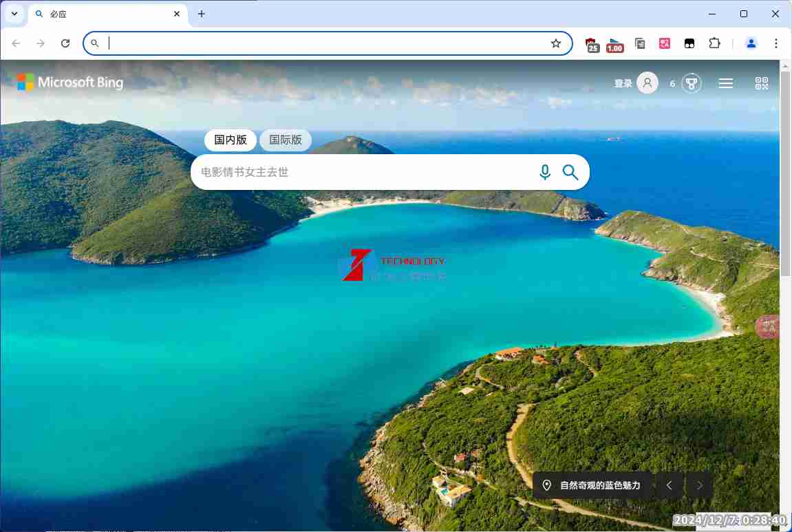The image size is (792, 532).
Task: Click the microphone voice search icon
Action: click(x=545, y=172)
